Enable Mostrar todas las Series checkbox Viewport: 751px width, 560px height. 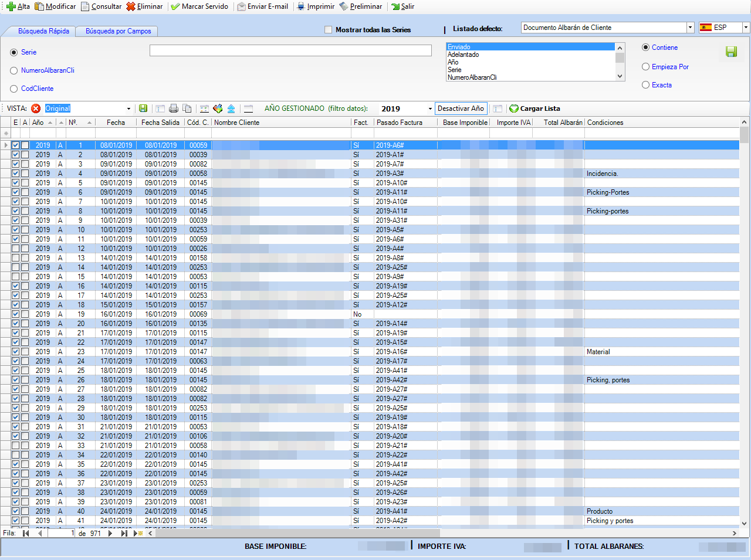coord(329,29)
